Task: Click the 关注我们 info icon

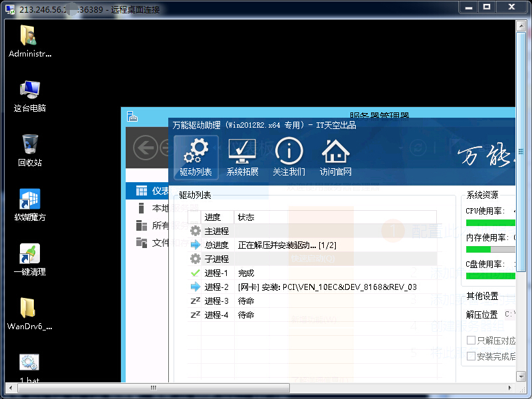Action: tap(289, 158)
